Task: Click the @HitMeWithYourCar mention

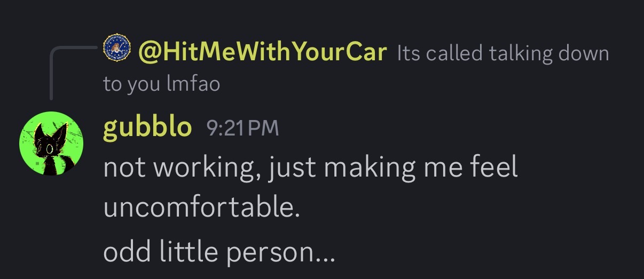Action: 262,52
